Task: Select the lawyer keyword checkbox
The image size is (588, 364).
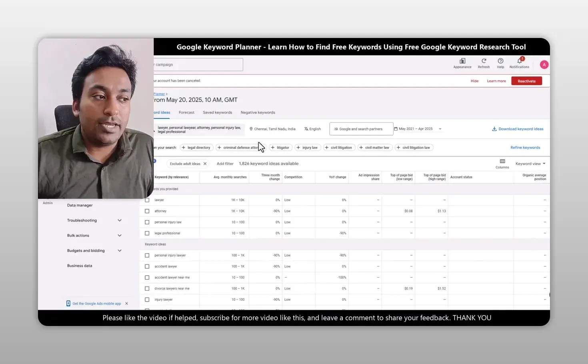Action: (147, 200)
